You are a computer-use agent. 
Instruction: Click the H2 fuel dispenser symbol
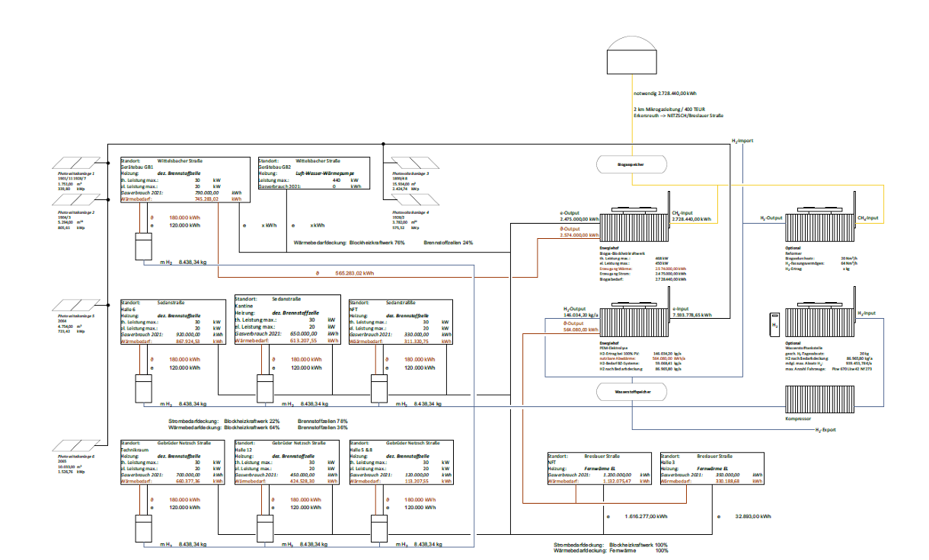(x=775, y=325)
